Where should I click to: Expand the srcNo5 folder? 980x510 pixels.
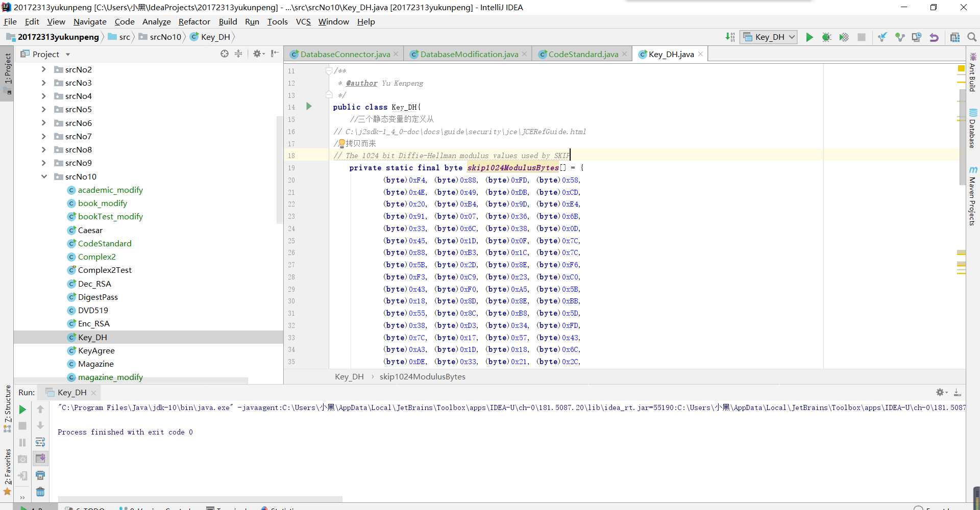pyautogui.click(x=44, y=109)
